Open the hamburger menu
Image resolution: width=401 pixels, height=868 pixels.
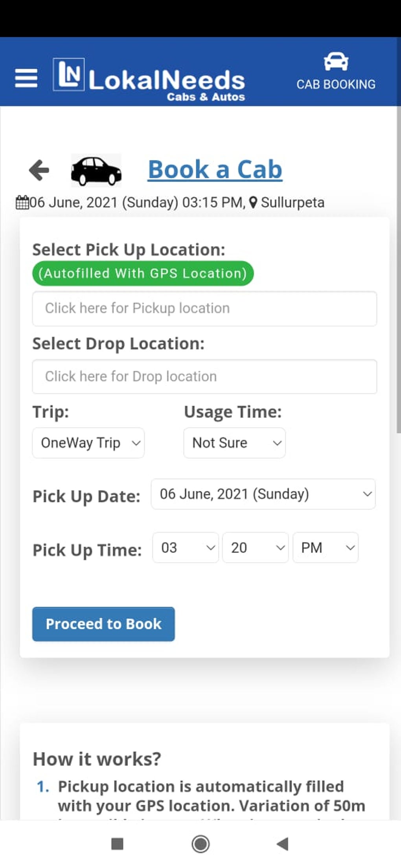point(26,78)
